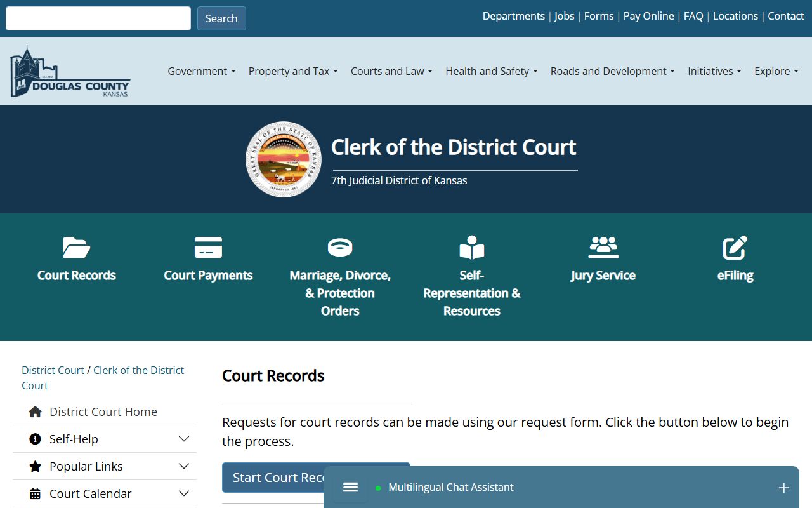
Task: Click the eFiling pencil edit icon
Action: pos(735,248)
